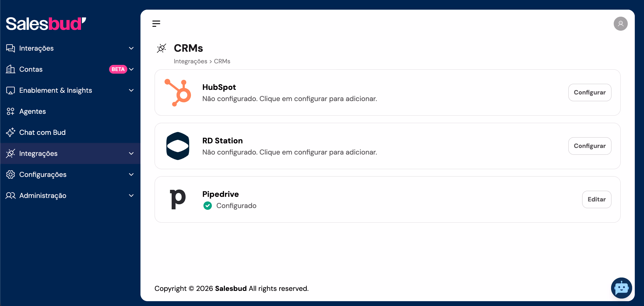This screenshot has width=644, height=306.
Task: Collapse the Integrações menu chevron
Action: (x=131, y=153)
